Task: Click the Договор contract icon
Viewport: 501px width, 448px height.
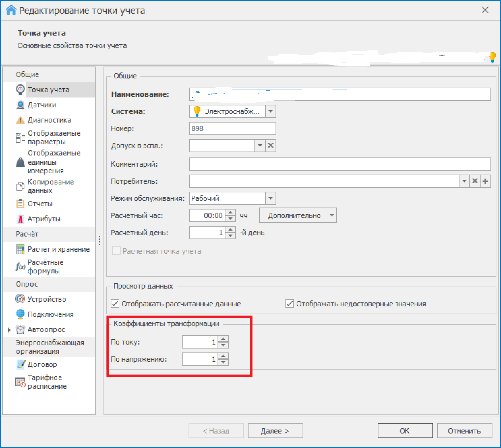Action: [x=20, y=364]
